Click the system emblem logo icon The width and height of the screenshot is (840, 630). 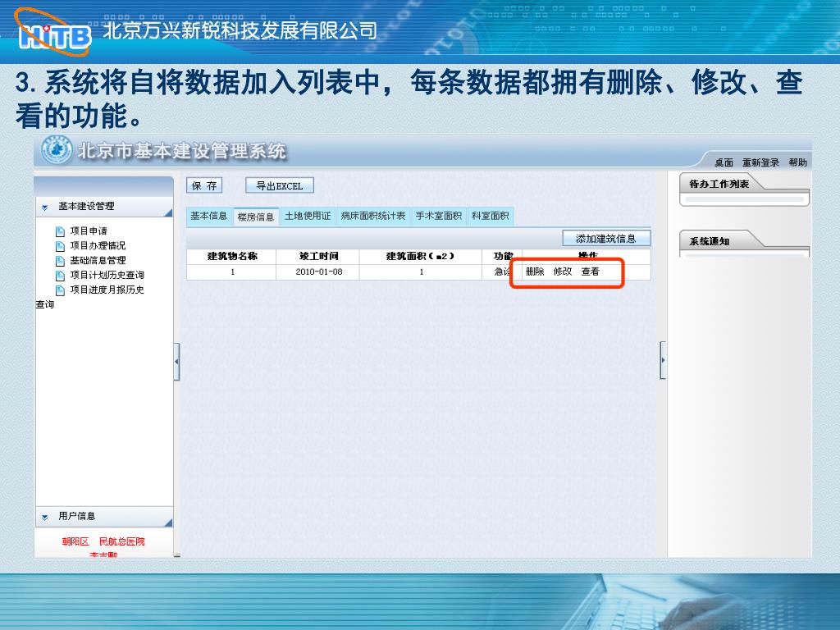click(57, 151)
